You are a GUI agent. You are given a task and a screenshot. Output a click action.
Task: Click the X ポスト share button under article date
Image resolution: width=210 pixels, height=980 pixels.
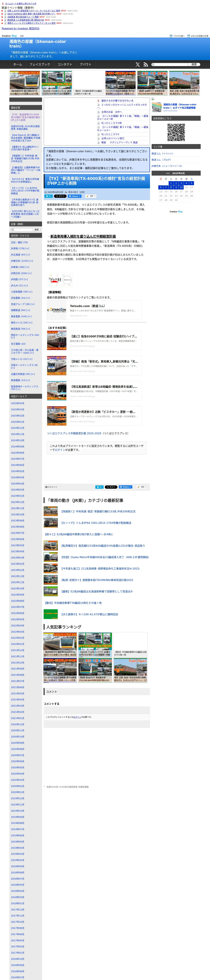pyautogui.click(x=60, y=196)
